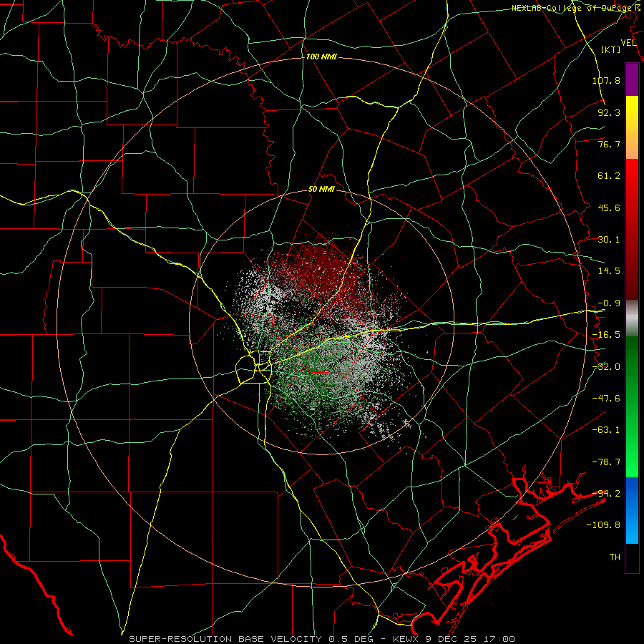The image size is (644, 644).
Task: Click the TH threshold label
Action: click(x=615, y=557)
